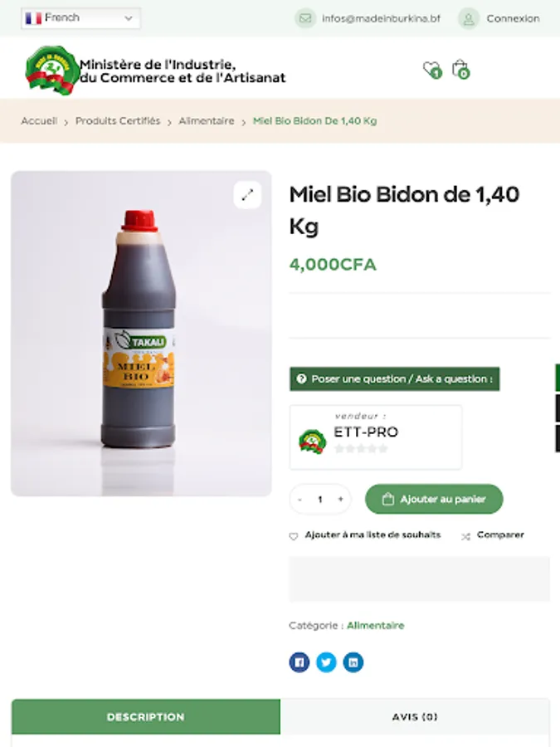
Task: Go to Produits Certifiés breadcrumb
Action: pyautogui.click(x=118, y=121)
